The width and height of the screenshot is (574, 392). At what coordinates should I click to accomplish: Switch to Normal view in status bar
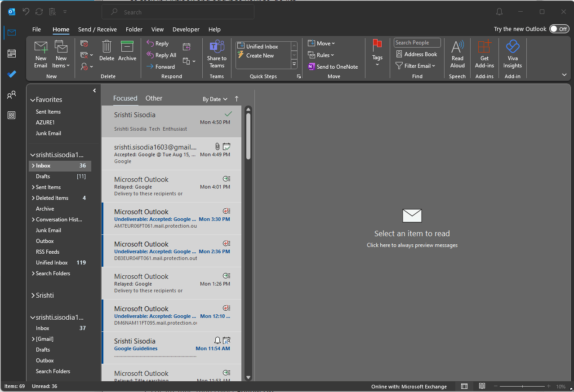click(x=464, y=386)
